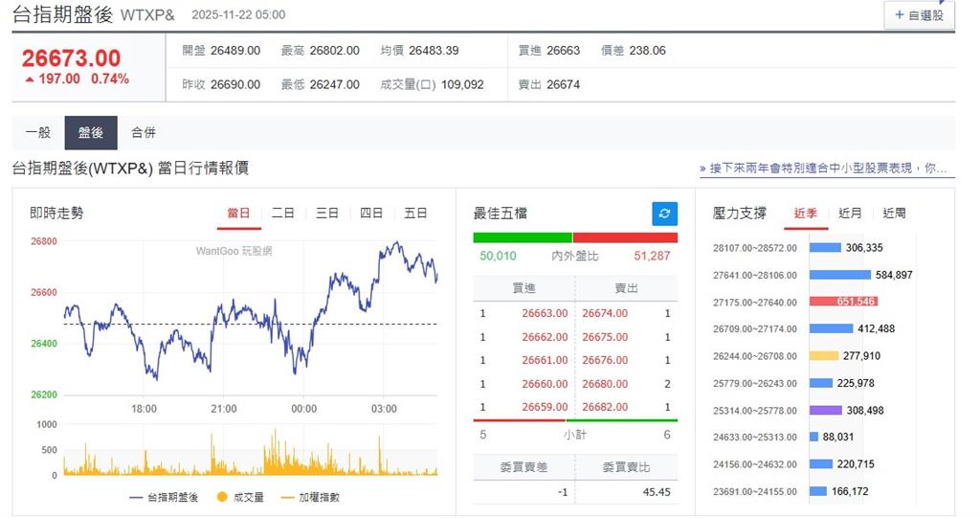Click the 均價 26483.39 value
980x518 pixels.
pyautogui.click(x=434, y=51)
